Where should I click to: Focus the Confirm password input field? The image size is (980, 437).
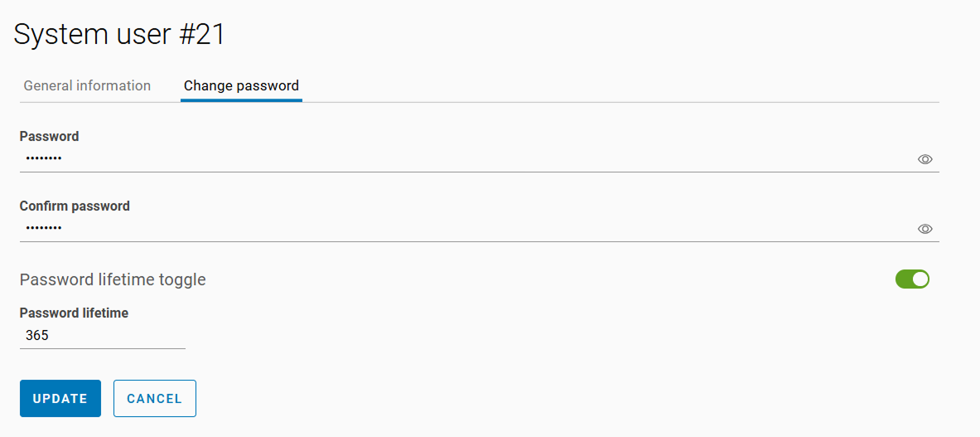pyautogui.click(x=464, y=228)
